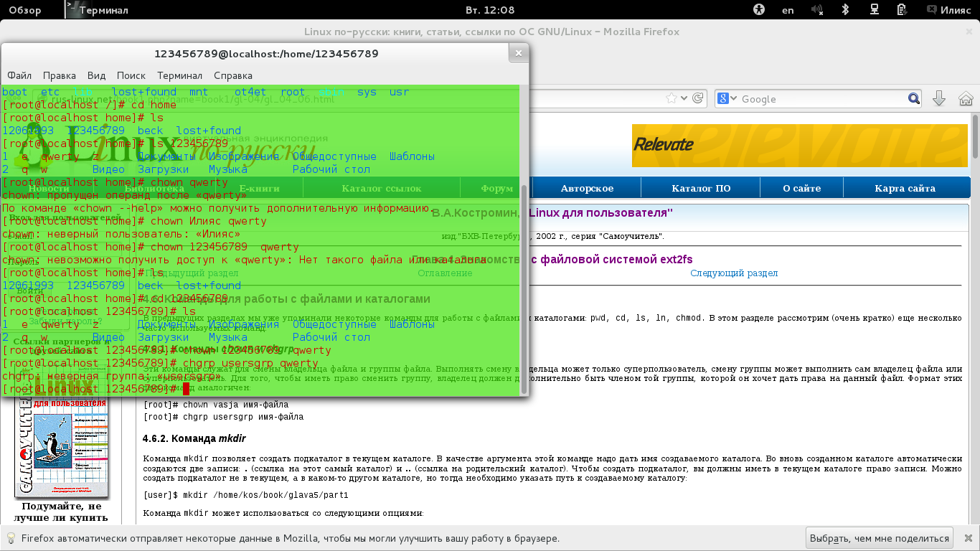
Task: Click text mkdir /home/kos/book/glava5/part1
Action: tap(245, 495)
